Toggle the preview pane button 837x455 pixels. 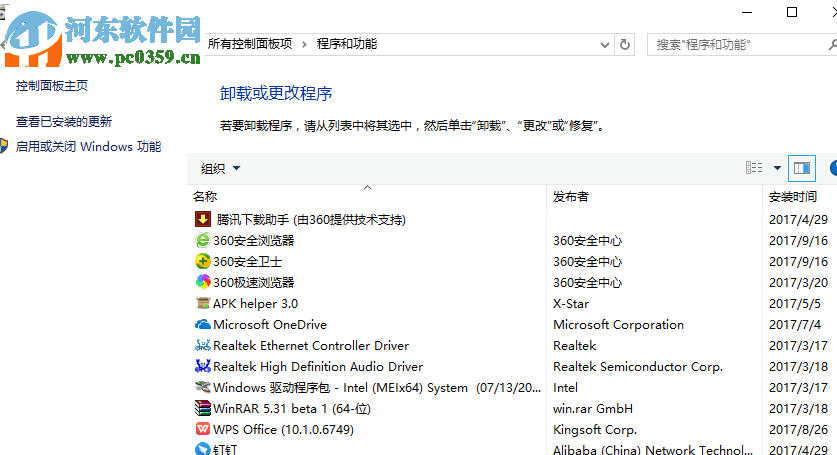click(801, 169)
